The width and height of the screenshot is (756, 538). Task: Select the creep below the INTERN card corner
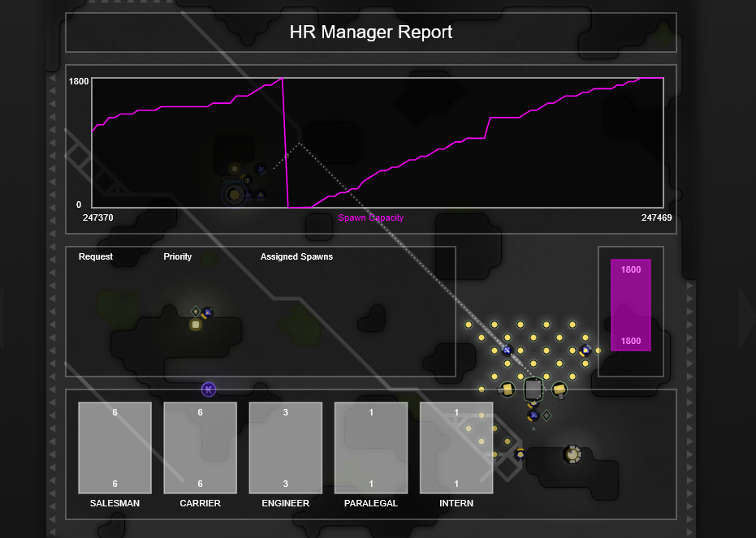pos(520,454)
